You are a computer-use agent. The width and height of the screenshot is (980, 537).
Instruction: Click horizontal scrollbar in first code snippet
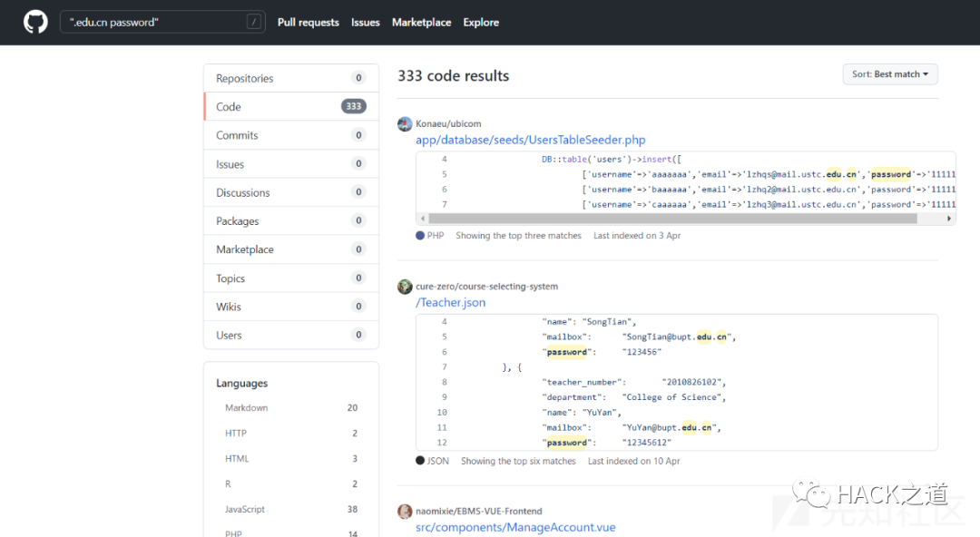click(673, 219)
